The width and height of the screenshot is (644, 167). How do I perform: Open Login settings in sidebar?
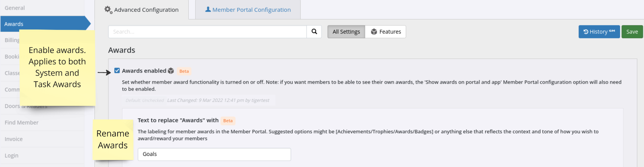11,156
